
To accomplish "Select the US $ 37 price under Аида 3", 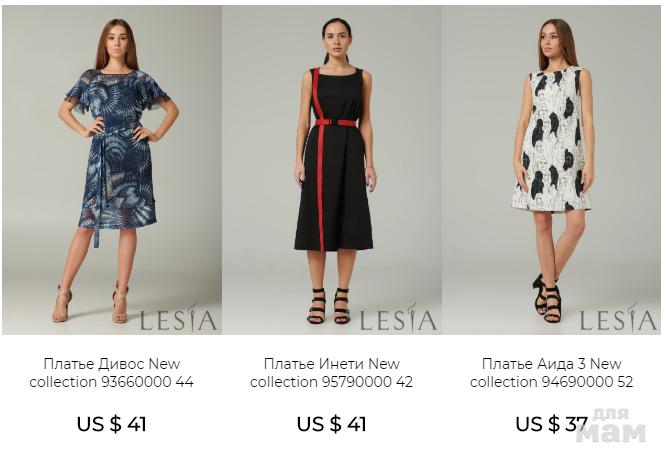I will click(551, 424).
